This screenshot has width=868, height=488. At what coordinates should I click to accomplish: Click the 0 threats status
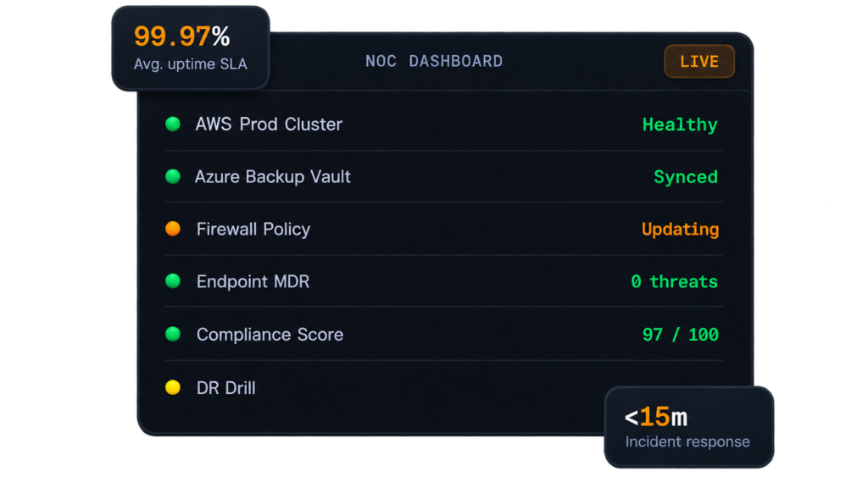tap(674, 281)
